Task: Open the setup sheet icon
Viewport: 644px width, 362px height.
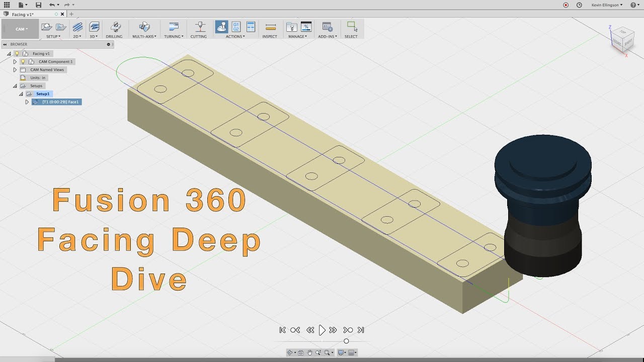Action: coord(251,27)
